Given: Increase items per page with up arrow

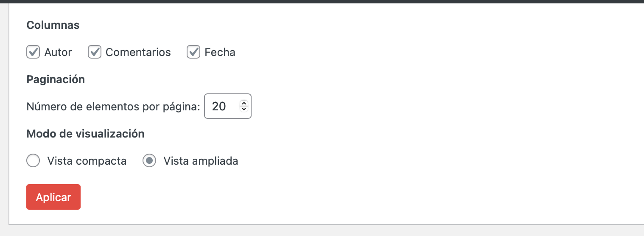Looking at the screenshot, I should [x=244, y=103].
